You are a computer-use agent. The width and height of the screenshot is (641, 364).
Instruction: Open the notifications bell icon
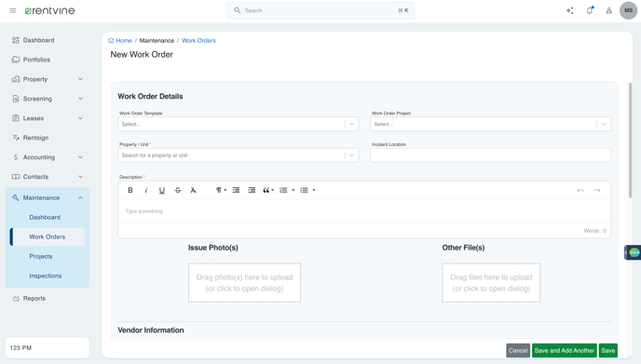coord(590,10)
